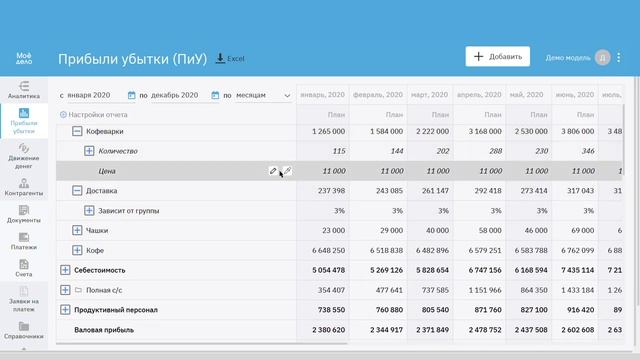640x360 pixels.
Task: Expand the Зависит от группы row
Action: pos(89,211)
